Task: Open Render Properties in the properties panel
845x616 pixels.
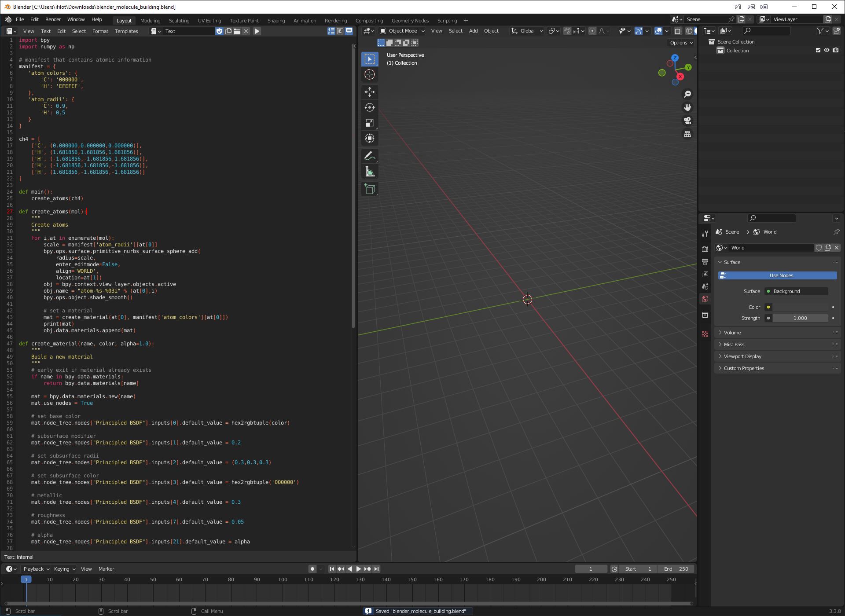Action: 705,248
